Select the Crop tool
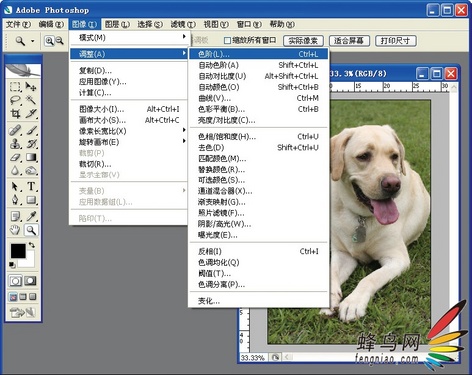472x375 pixels. coord(15,114)
